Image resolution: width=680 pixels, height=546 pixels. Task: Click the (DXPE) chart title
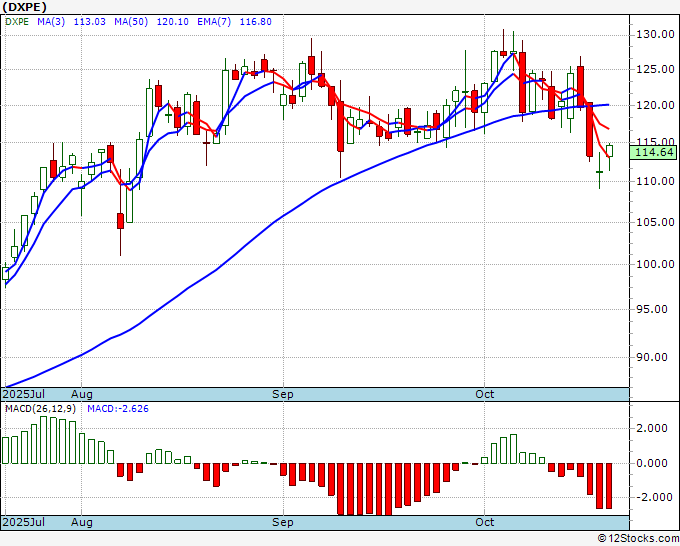(x=24, y=7)
